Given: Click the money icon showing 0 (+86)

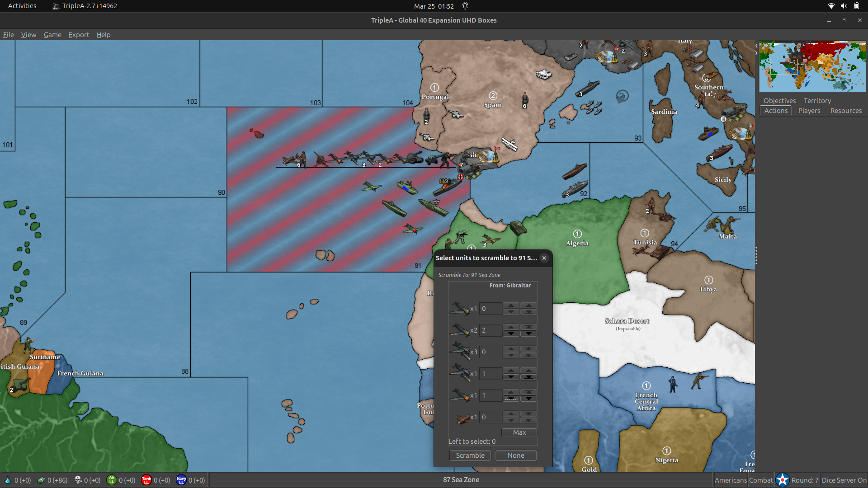Looking at the screenshot, I should [x=42, y=480].
